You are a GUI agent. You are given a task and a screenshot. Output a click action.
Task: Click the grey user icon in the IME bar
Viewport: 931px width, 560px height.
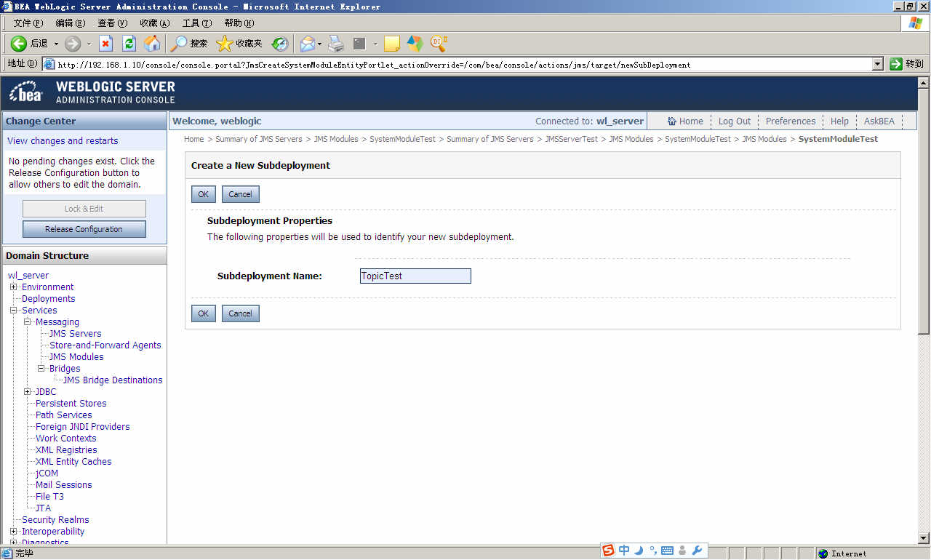(682, 551)
